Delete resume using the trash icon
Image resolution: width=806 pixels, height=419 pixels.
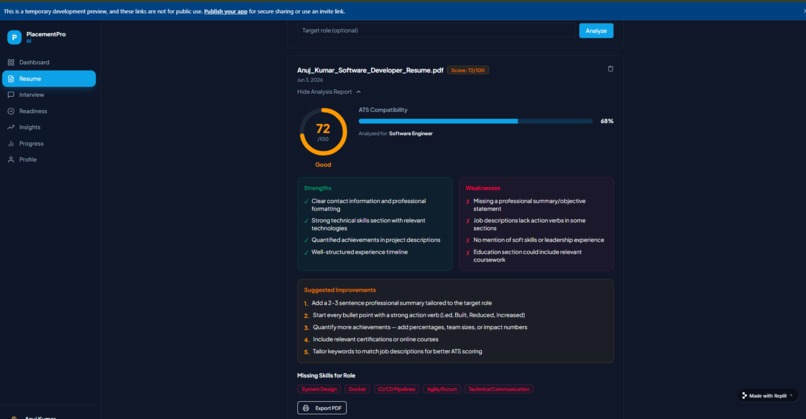(x=610, y=69)
